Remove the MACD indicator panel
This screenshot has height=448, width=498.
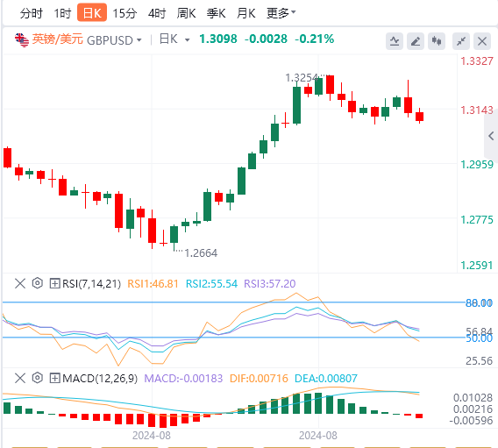click(20, 378)
